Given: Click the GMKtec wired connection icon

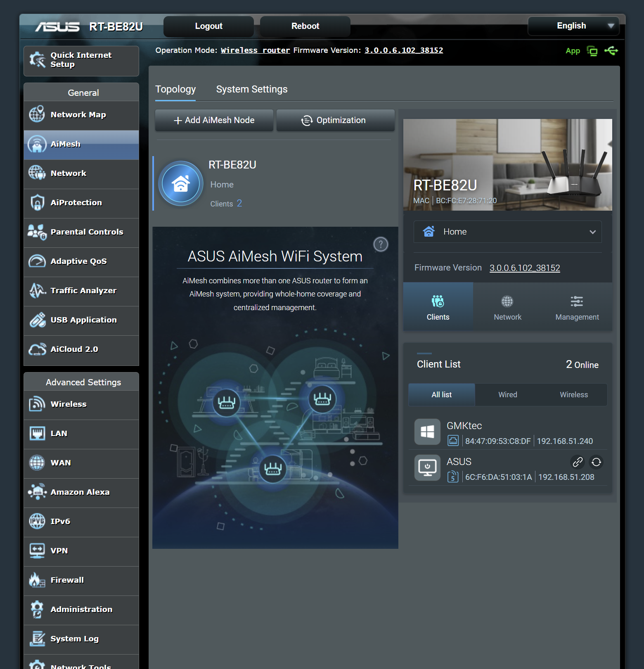Looking at the screenshot, I should [453, 441].
